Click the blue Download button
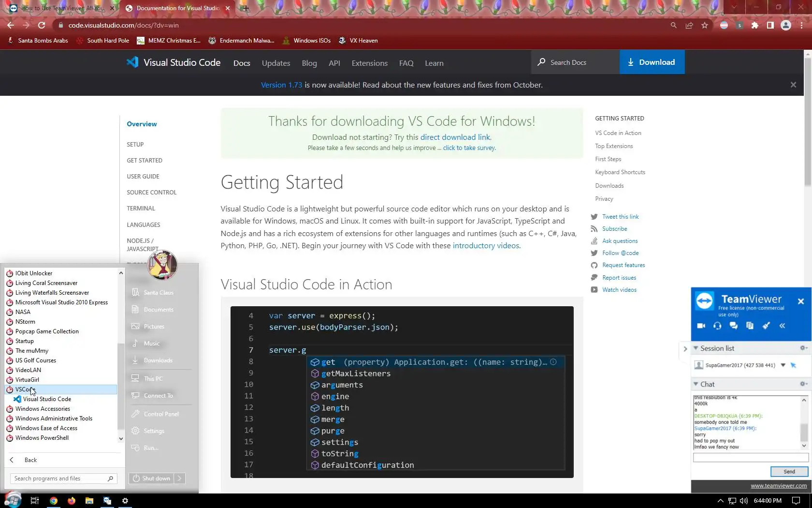 652,62
